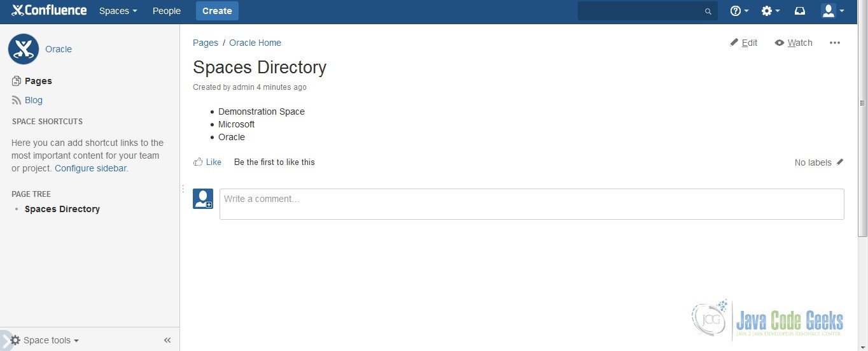Image resolution: width=868 pixels, height=351 pixels.
Task: Edit the page with pencil Edit button
Action: coord(744,43)
